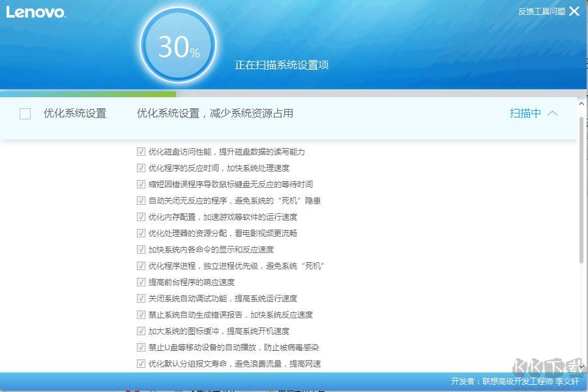The height and width of the screenshot is (392, 588).
Task: Click the 30% circular scan progress indicator
Action: click(x=177, y=46)
